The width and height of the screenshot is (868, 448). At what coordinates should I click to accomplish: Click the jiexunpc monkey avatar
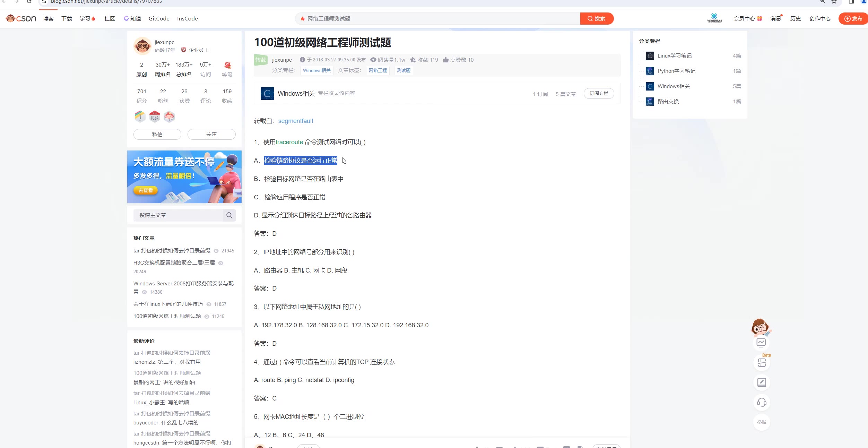(x=142, y=46)
